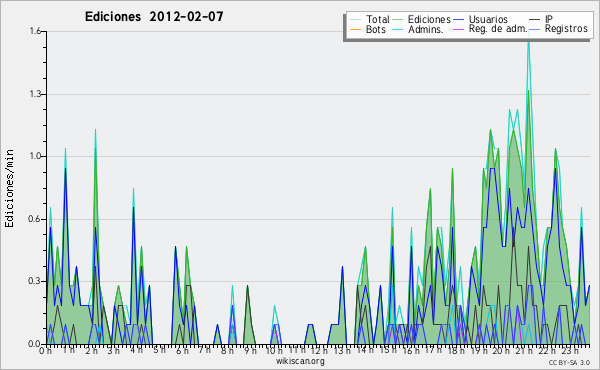Click the 1.0 value on vertical axis
Viewport: 600px width, 370px height.
pyautogui.click(x=35, y=156)
